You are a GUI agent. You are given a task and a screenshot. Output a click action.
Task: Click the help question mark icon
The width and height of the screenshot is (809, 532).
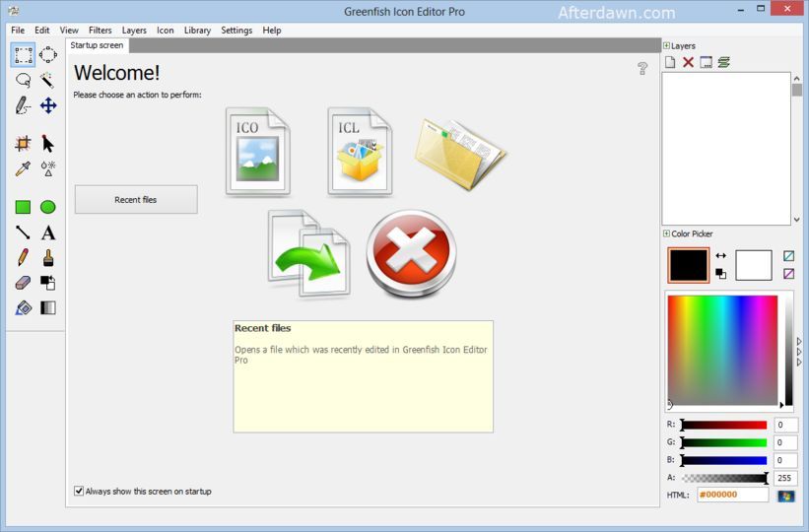pos(642,68)
